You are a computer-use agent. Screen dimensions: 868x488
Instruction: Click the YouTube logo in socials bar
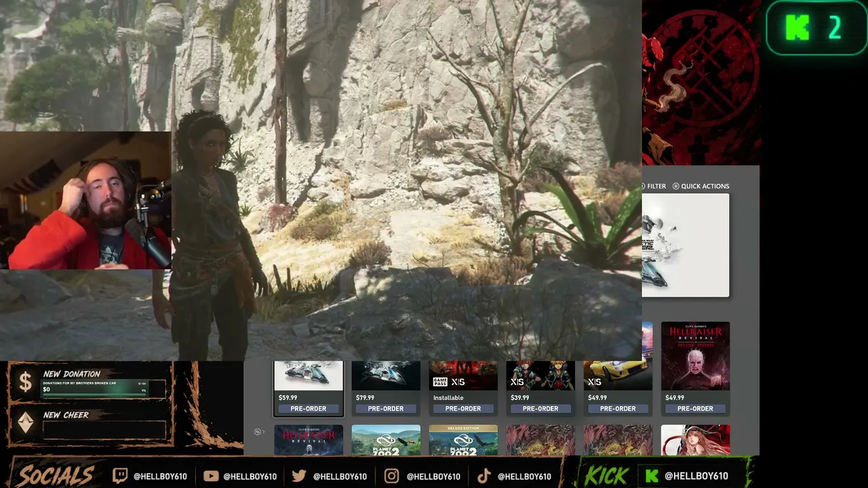211,476
